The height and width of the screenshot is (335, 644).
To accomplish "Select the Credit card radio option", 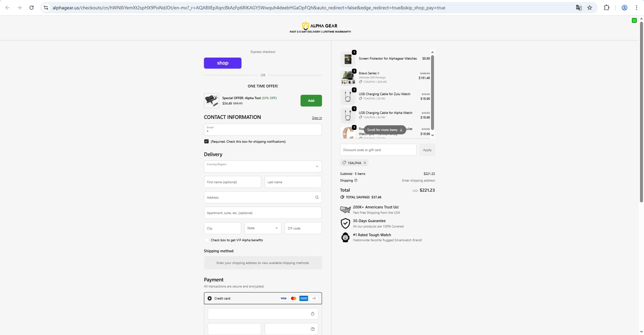I will [210, 299].
